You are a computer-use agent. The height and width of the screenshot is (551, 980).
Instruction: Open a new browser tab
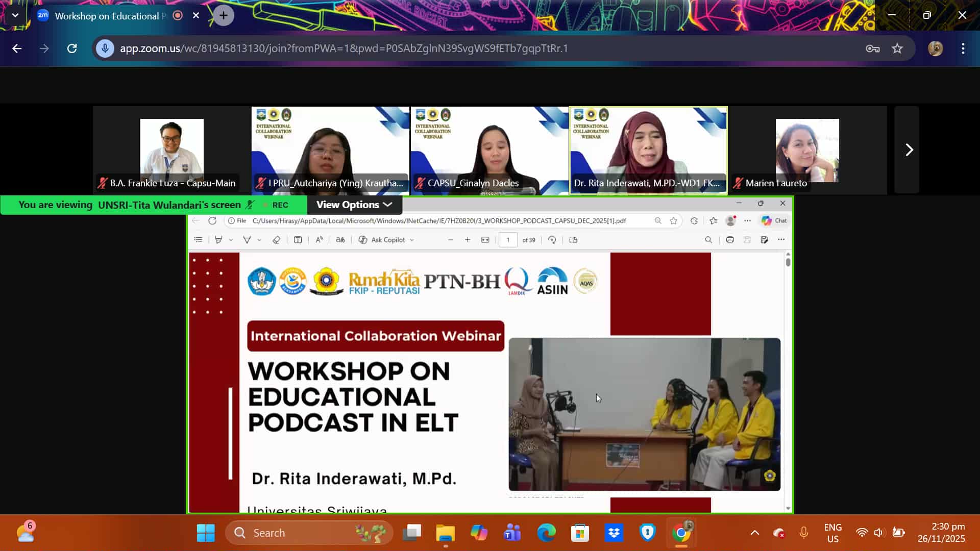pos(224,16)
